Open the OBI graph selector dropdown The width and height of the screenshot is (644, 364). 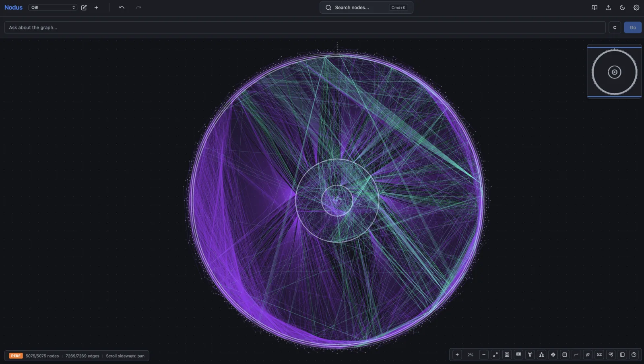click(52, 7)
